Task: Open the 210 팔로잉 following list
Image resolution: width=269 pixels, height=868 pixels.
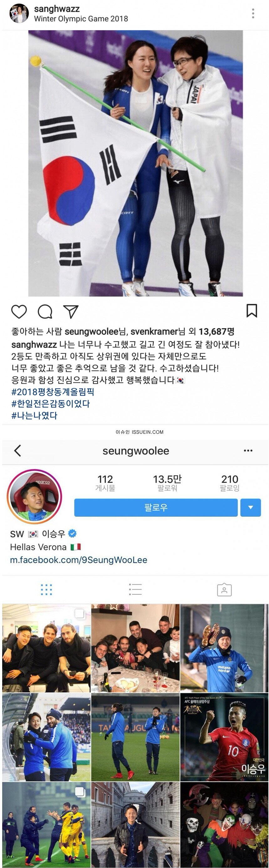Action: pyautogui.click(x=230, y=483)
